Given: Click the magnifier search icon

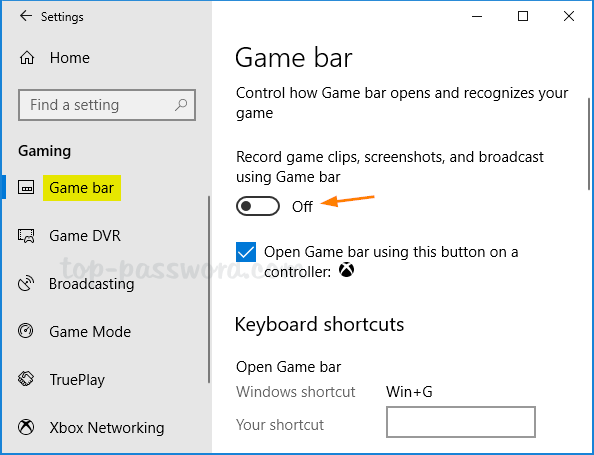Looking at the screenshot, I should [x=181, y=105].
